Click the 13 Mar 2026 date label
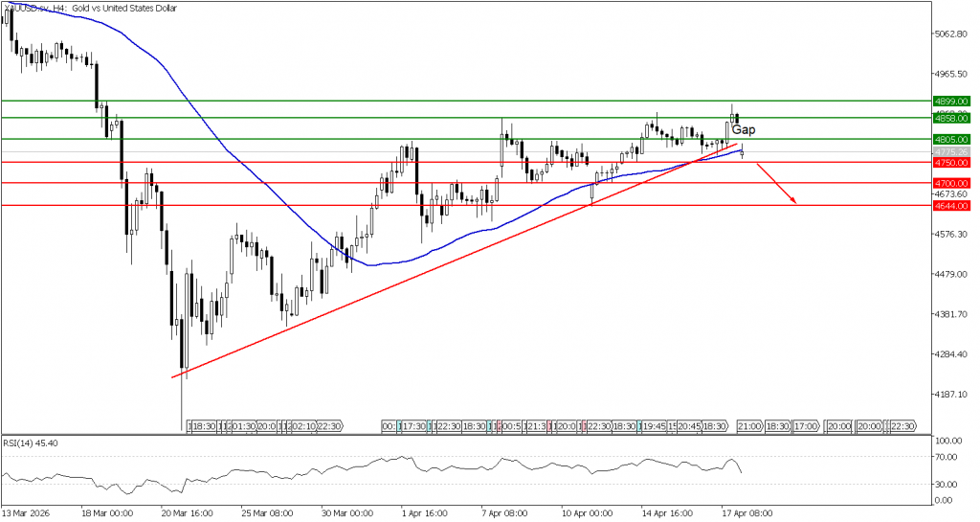980x522 pixels. pos(29,512)
